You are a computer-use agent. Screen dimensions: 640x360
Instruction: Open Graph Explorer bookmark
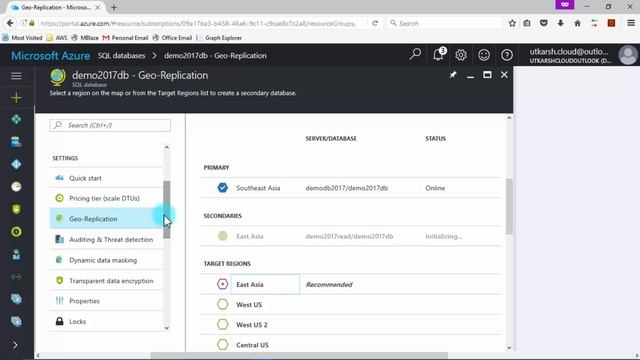[219, 38]
